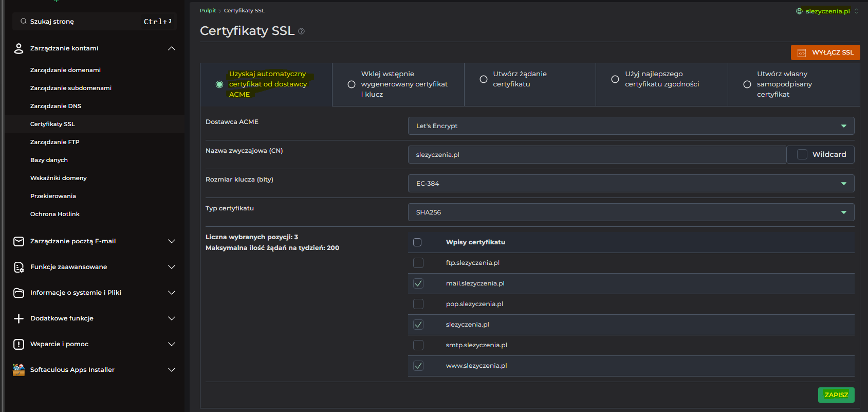
Task: Select the Utwórz żądanie certyfikatu radio option
Action: pos(484,79)
